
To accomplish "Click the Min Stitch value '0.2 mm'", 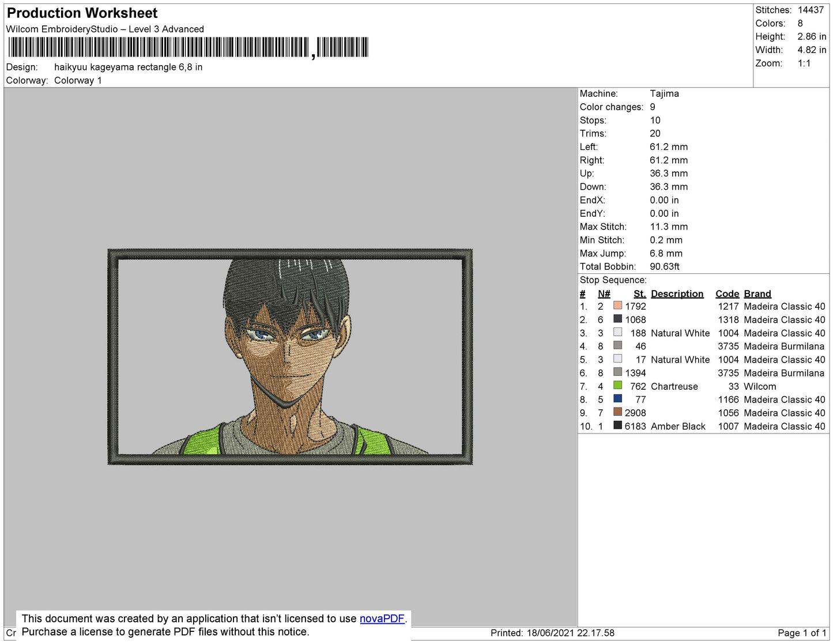I will (666, 240).
